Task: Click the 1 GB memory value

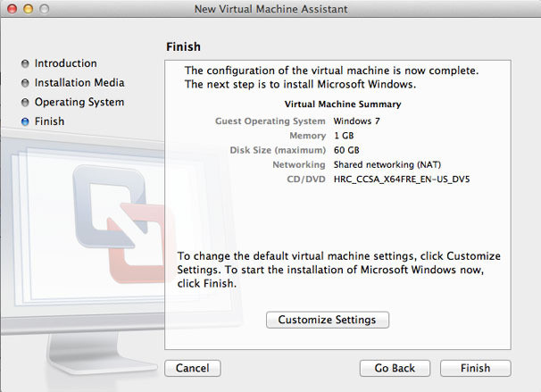Action: click(344, 135)
